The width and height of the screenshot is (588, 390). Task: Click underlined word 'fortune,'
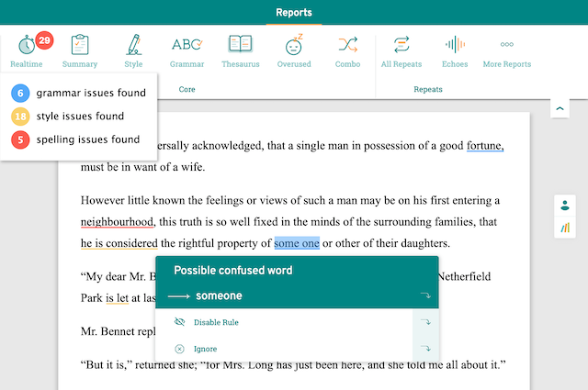click(x=485, y=145)
